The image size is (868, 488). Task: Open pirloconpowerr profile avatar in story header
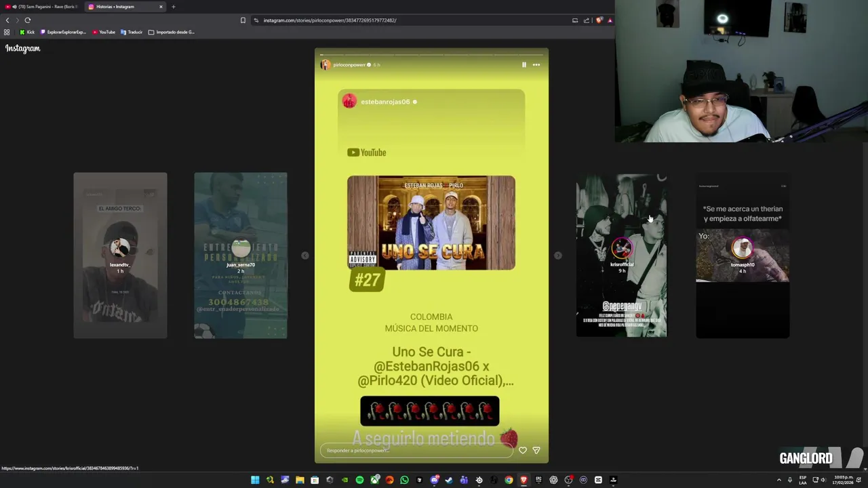click(x=325, y=64)
